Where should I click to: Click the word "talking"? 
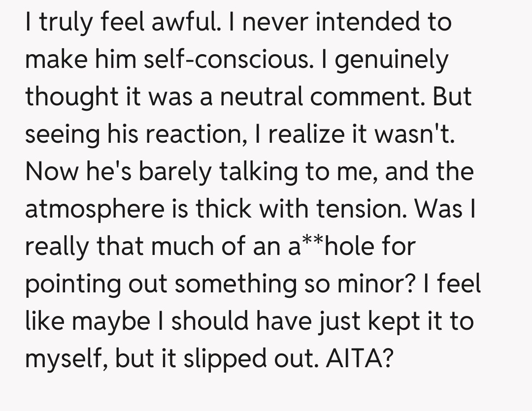(x=291, y=172)
